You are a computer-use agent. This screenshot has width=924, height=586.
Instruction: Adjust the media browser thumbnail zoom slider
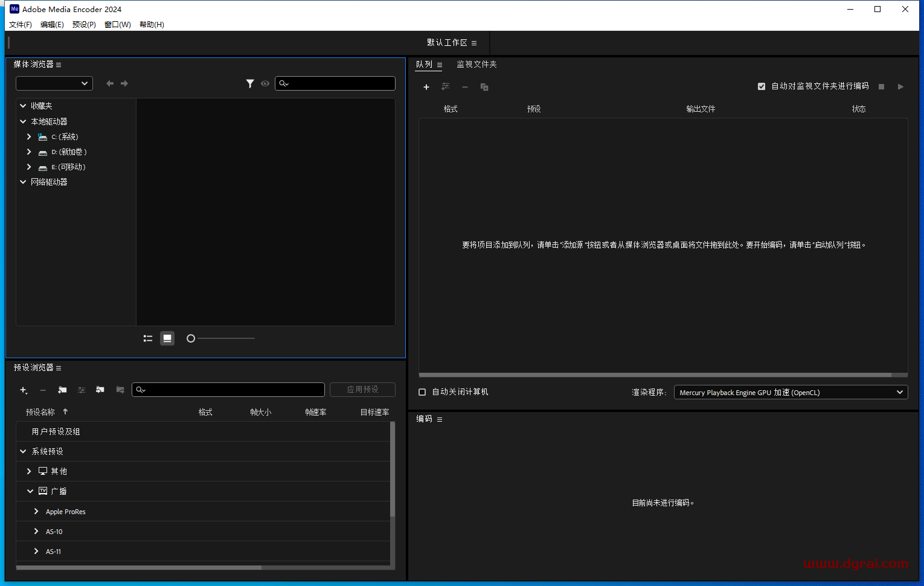[x=191, y=338]
